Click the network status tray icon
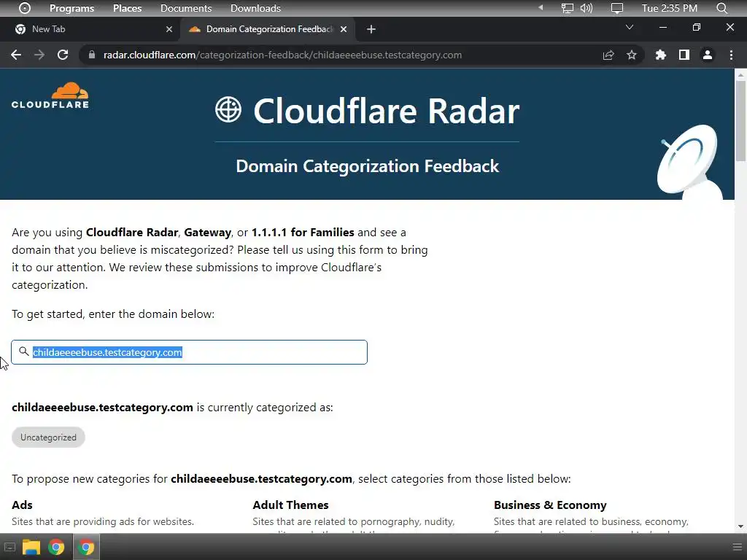The width and height of the screenshot is (747, 560). point(567,8)
